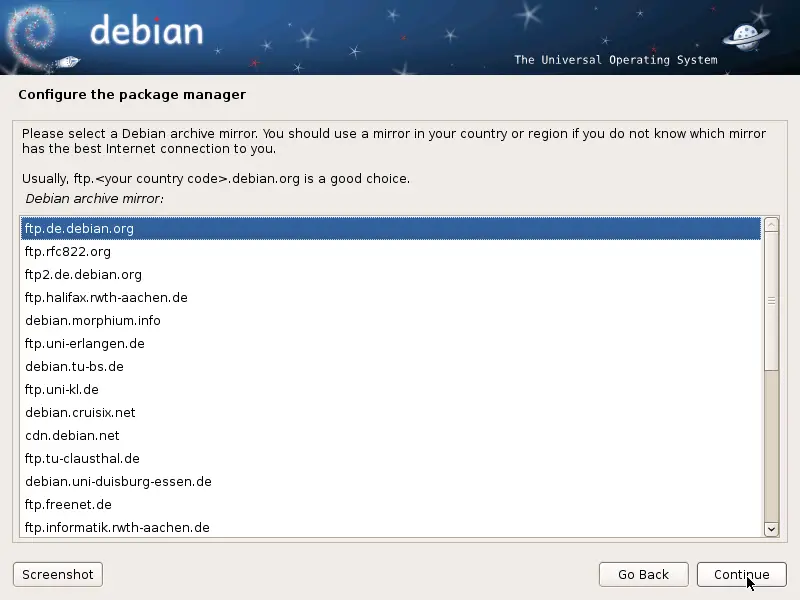Select debian.morphium.info mirror
The image size is (800, 600).
tap(391, 320)
